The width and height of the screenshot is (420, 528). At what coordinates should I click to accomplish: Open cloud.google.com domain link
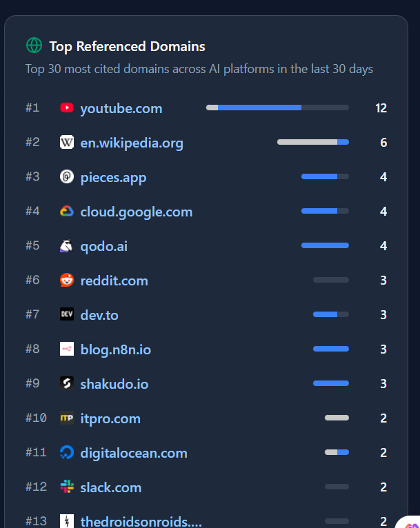point(136,212)
